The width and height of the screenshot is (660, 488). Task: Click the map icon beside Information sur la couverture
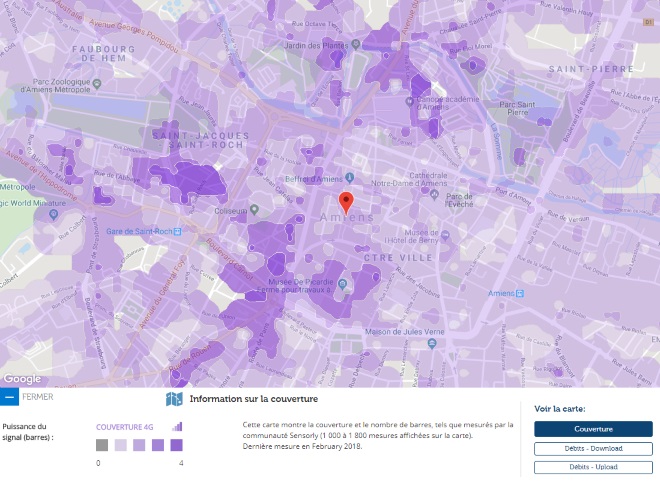[x=174, y=399]
